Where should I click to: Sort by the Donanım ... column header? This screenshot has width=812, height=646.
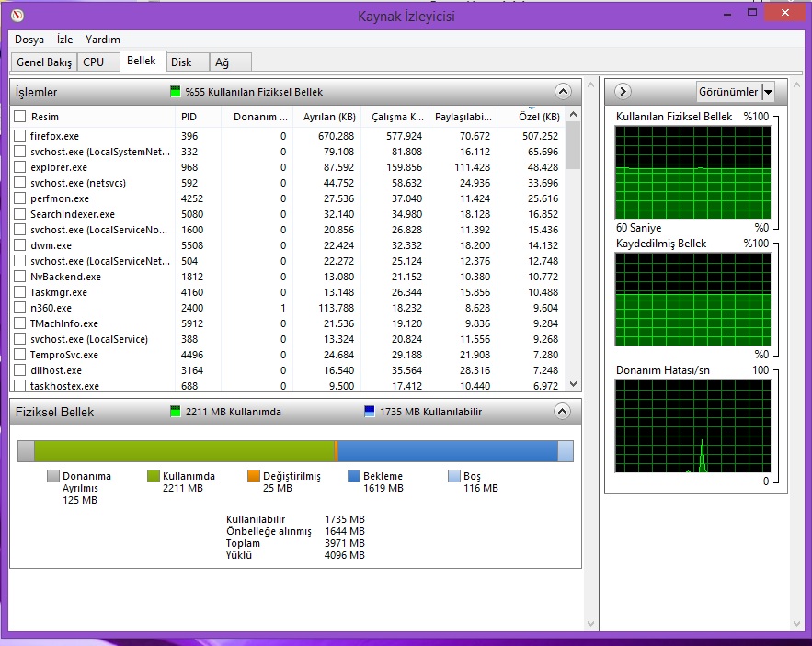point(257,117)
